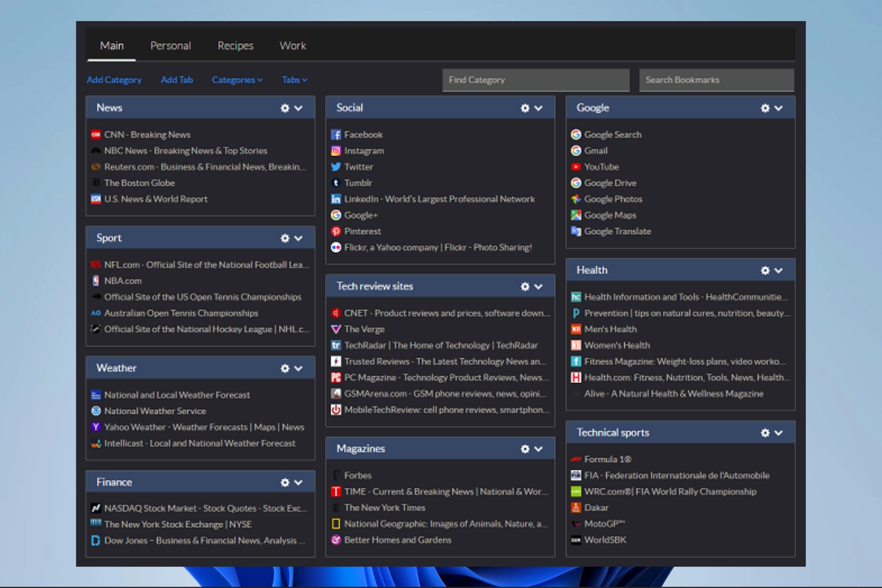The height and width of the screenshot is (588, 882).
Task: Click the Google Maps favicon
Action: coord(576,215)
